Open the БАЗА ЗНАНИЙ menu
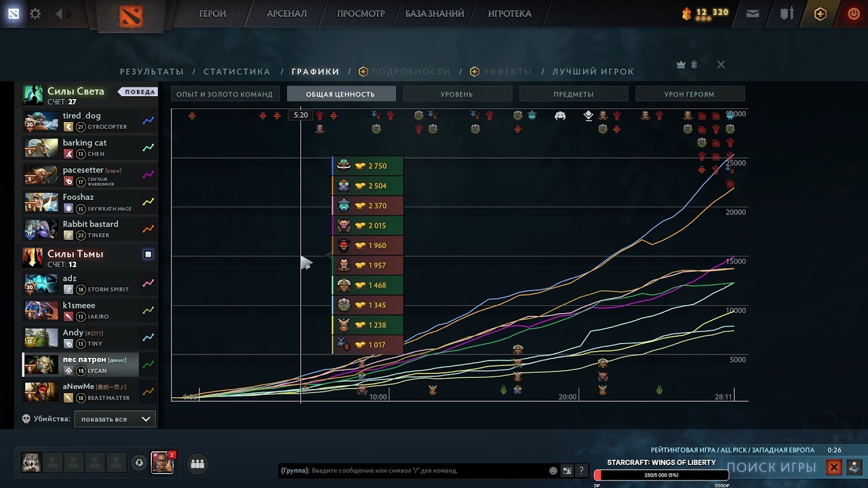 pos(435,14)
